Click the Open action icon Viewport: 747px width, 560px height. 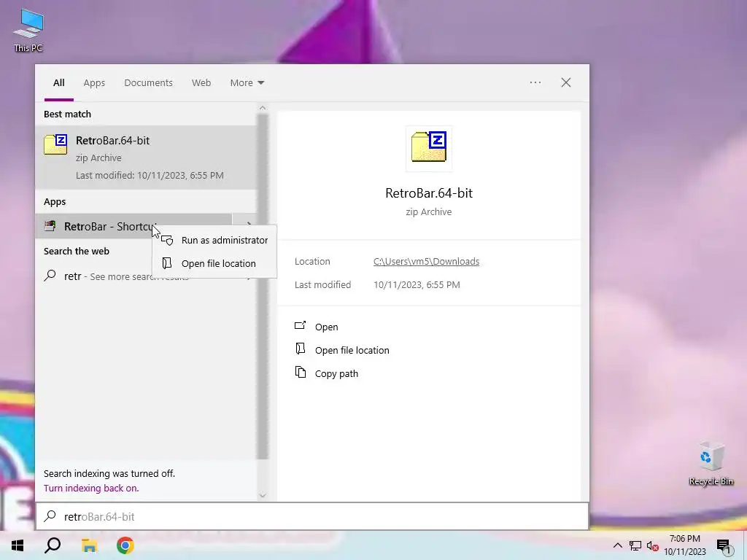[300, 326]
